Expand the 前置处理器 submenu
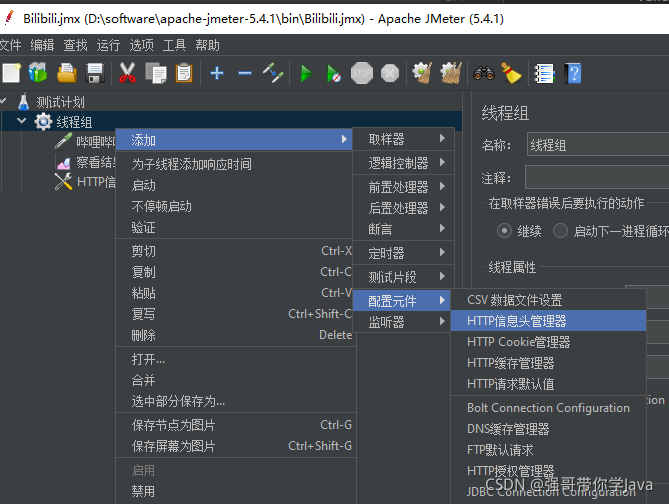Image resolution: width=669 pixels, height=504 pixels. 403,186
